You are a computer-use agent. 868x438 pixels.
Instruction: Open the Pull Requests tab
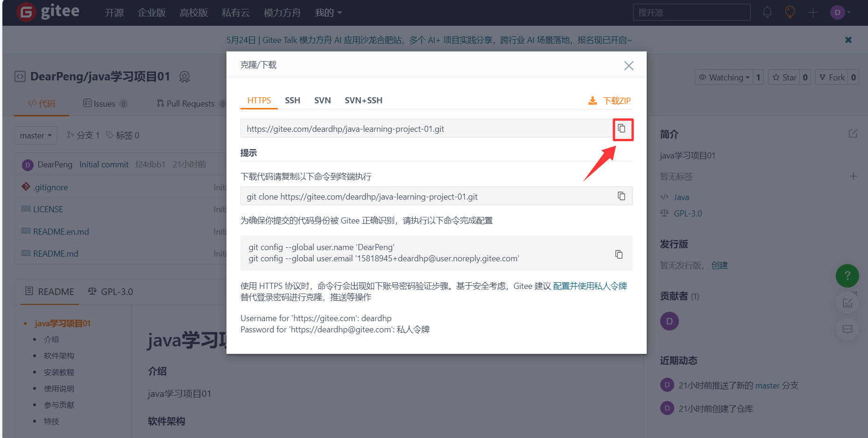(191, 103)
